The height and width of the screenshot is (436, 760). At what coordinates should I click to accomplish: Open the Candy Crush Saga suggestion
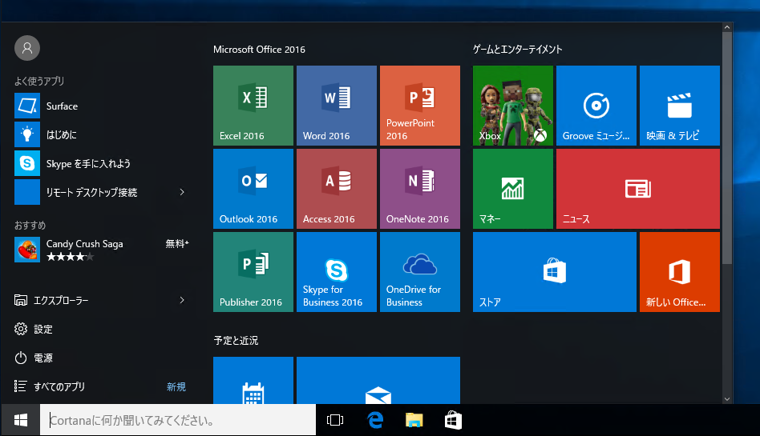102,249
